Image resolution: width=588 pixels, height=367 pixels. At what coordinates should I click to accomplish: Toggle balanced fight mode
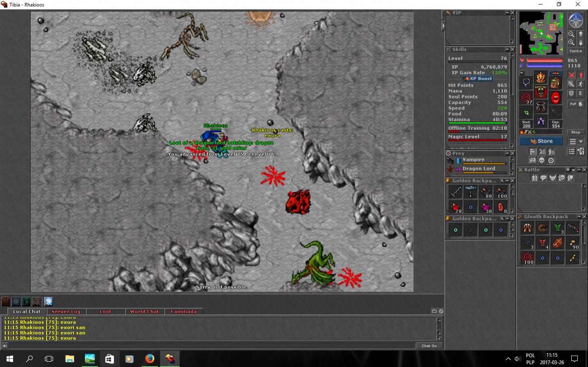point(572,84)
